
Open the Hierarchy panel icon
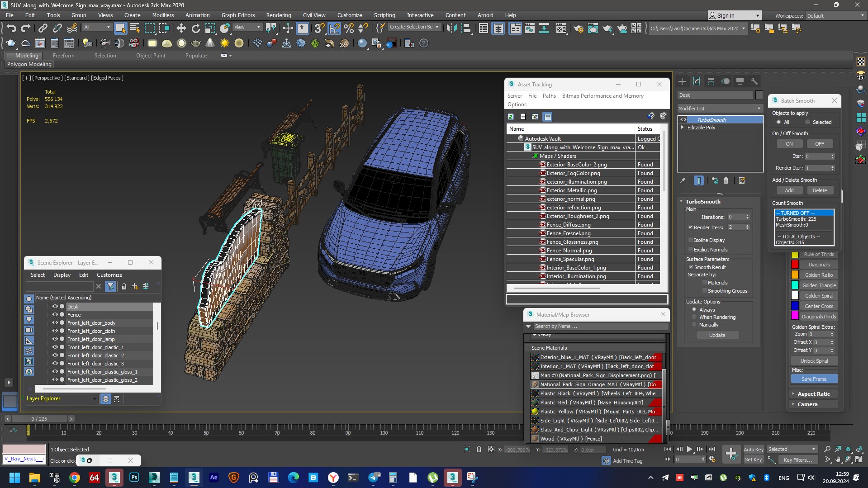click(x=711, y=81)
